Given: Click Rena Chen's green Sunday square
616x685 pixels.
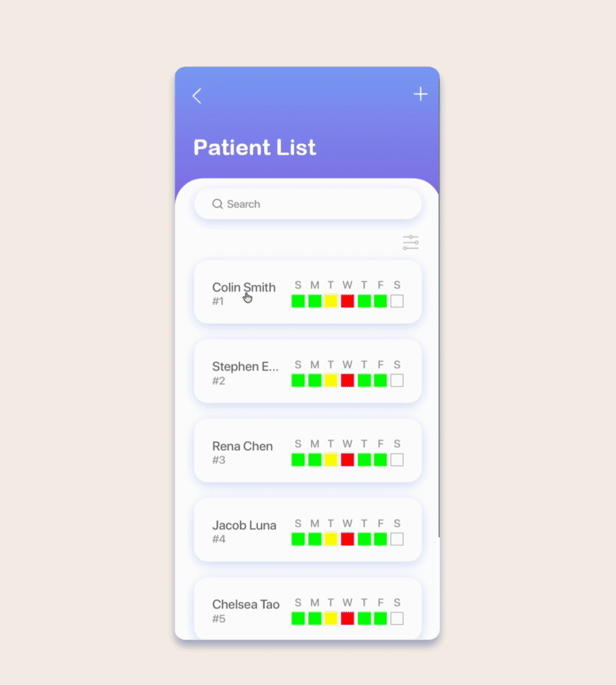Looking at the screenshot, I should click(298, 460).
